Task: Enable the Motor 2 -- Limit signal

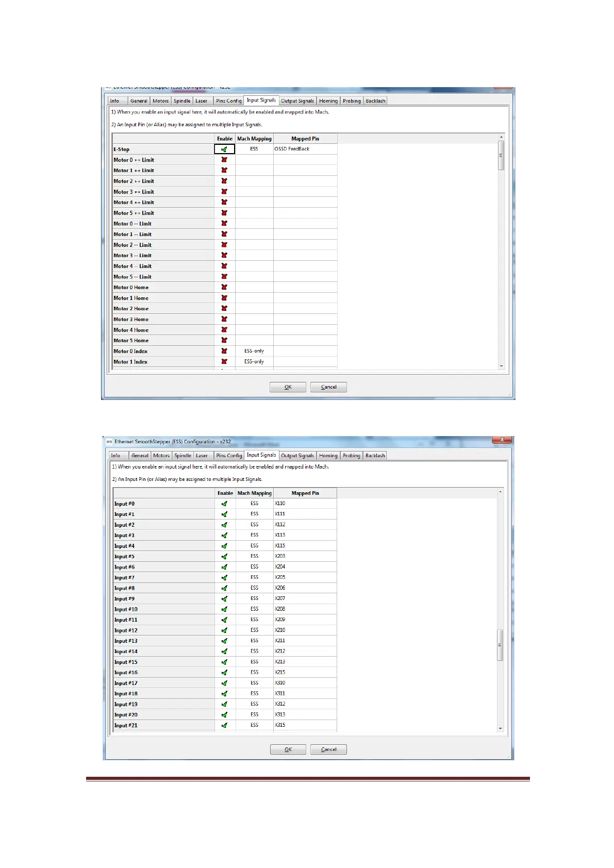Action: tap(224, 245)
